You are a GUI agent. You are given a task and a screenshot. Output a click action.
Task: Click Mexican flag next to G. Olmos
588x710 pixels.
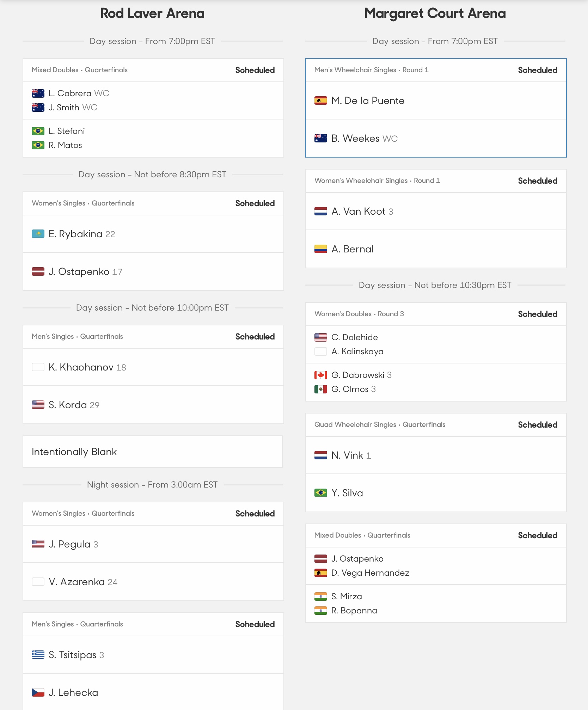coord(321,389)
